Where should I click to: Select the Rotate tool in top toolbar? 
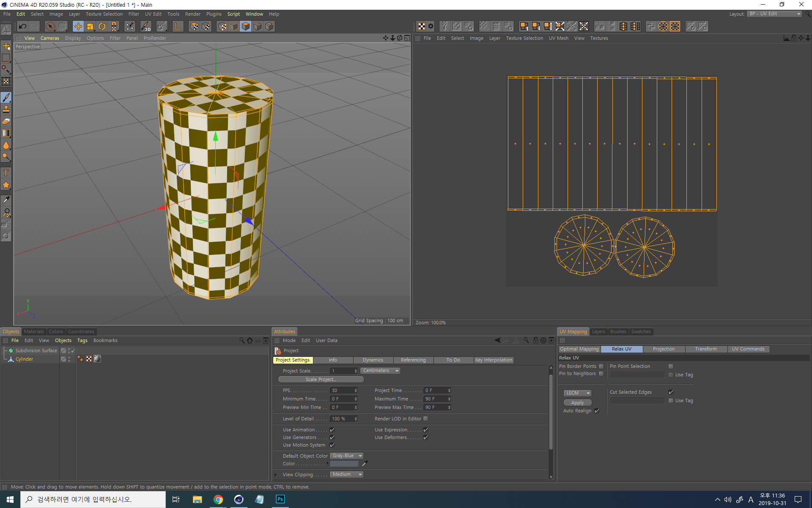[x=102, y=27]
